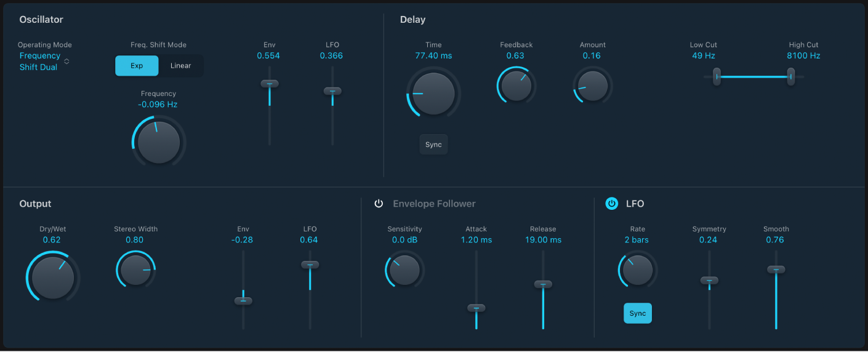Disable the LFO power button
This screenshot has width=868, height=352.
coord(611,204)
